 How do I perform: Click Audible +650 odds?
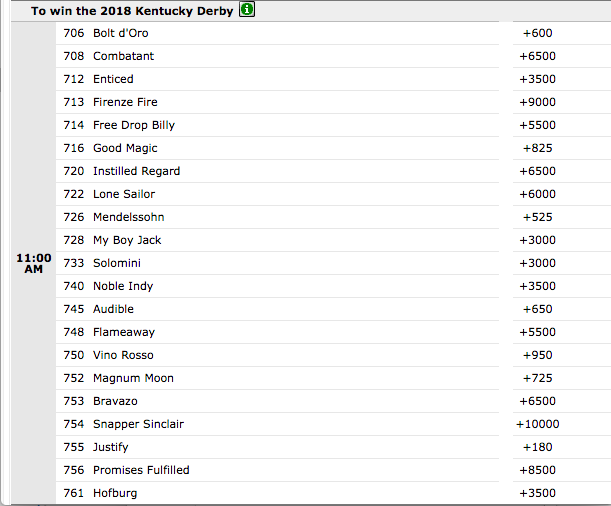[x=537, y=309]
